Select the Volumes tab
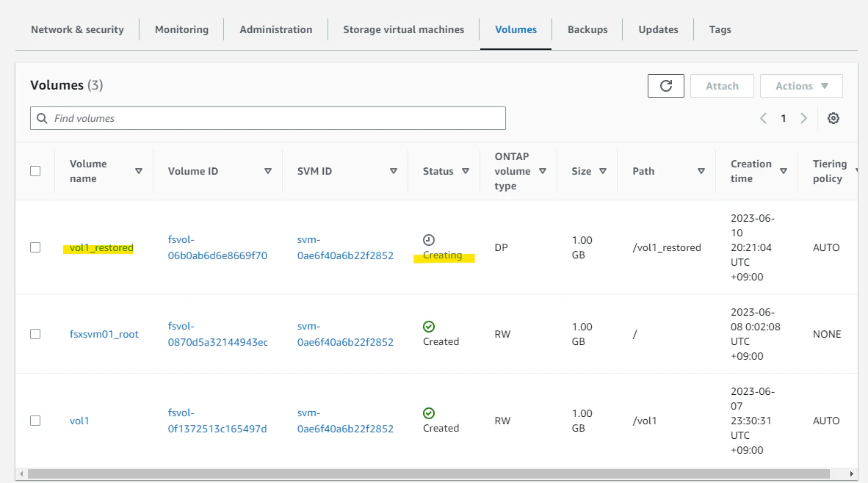 [x=516, y=29]
